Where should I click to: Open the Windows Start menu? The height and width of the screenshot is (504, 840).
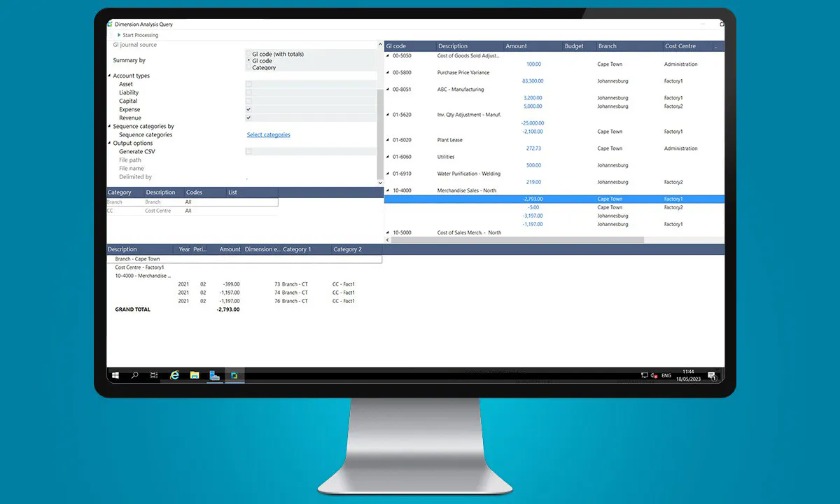coord(115,375)
